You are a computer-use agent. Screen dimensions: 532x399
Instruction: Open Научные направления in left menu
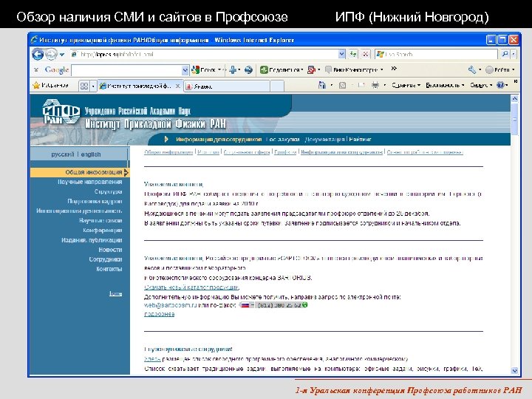click(x=89, y=182)
